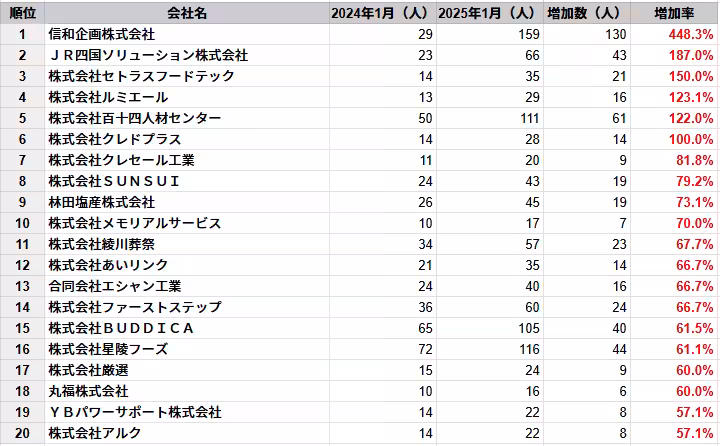This screenshot has height=446, width=720.
Task: Click the 株式会社ＢＵＤＤＩＣＡ cell
Action: point(187,328)
